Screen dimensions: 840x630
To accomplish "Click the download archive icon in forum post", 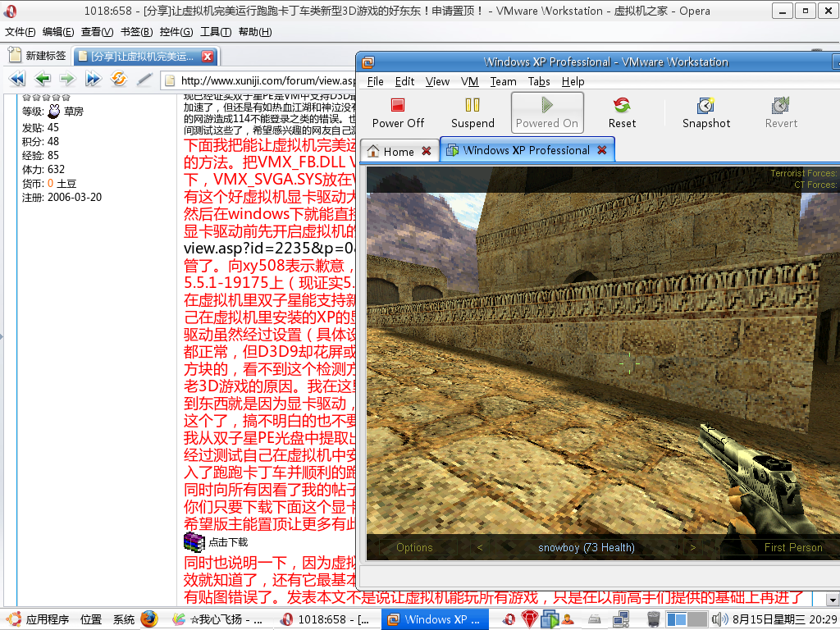I will (194, 542).
